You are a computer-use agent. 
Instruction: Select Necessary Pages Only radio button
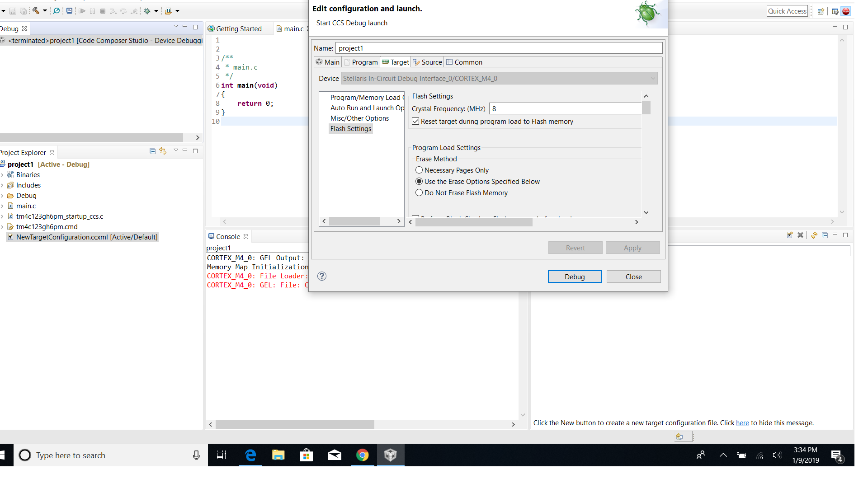pyautogui.click(x=419, y=170)
